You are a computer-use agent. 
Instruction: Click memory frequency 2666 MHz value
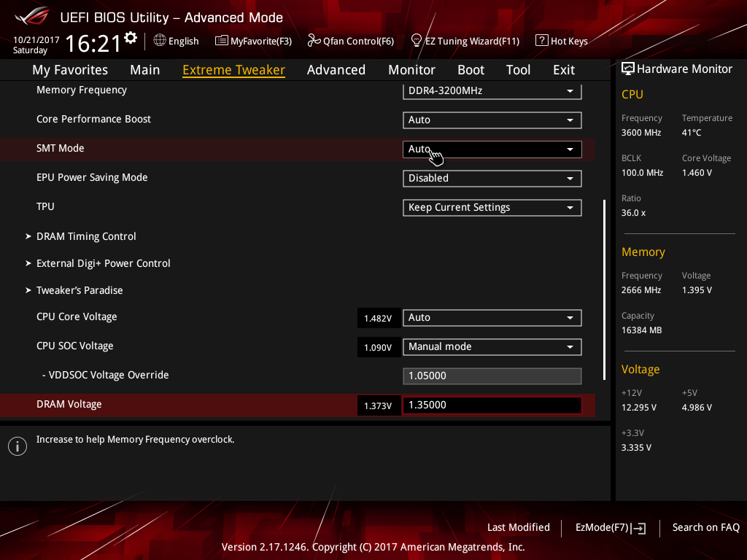click(641, 290)
